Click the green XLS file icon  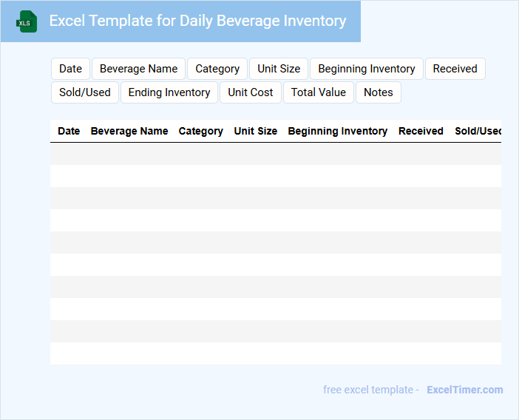pyautogui.click(x=27, y=21)
